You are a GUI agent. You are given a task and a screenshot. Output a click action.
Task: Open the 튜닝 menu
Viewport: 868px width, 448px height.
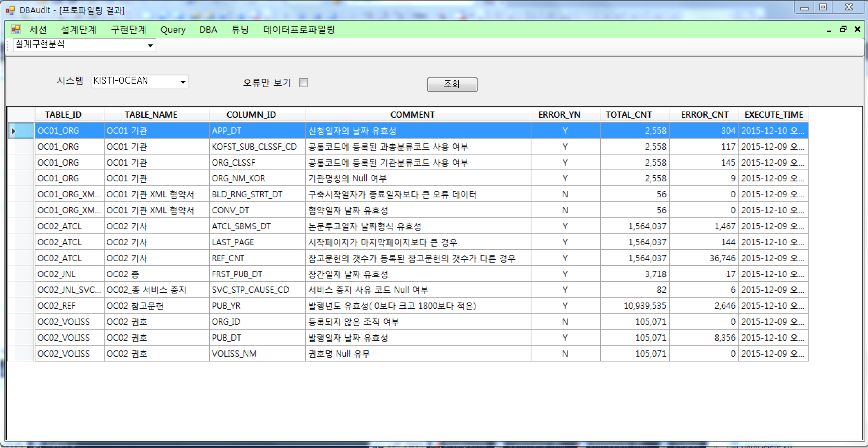click(x=240, y=30)
